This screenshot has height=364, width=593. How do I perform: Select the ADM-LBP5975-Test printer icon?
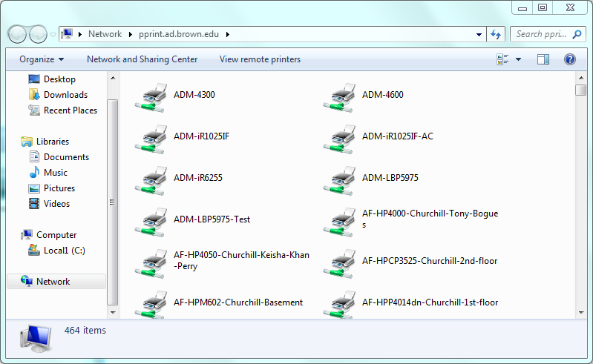(x=151, y=222)
